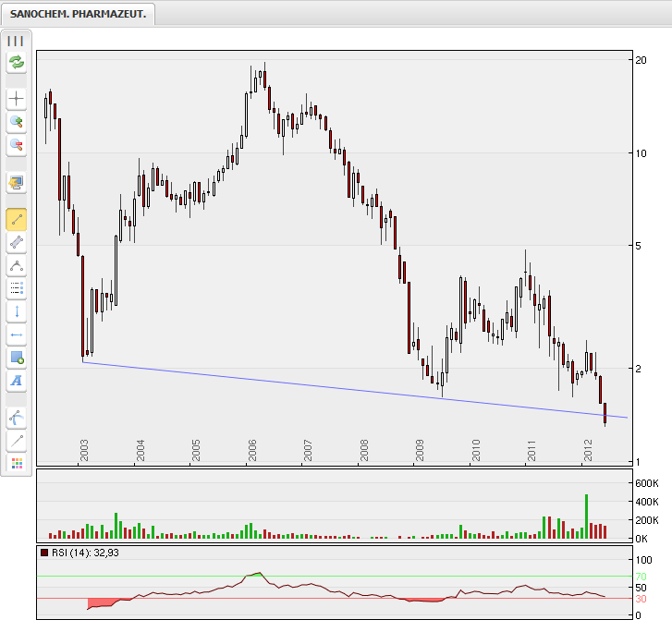Select the horizontal double-arrow tool
The image size is (672, 632).
[x=17, y=334]
